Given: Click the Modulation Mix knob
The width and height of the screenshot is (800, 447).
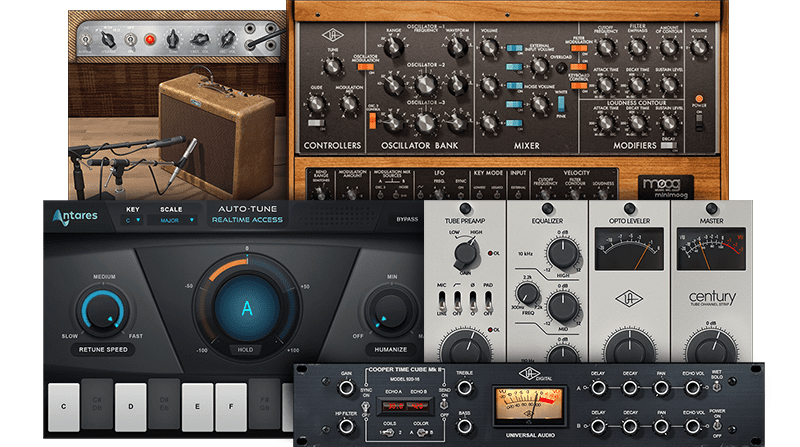Looking at the screenshot, I should coord(349,104).
